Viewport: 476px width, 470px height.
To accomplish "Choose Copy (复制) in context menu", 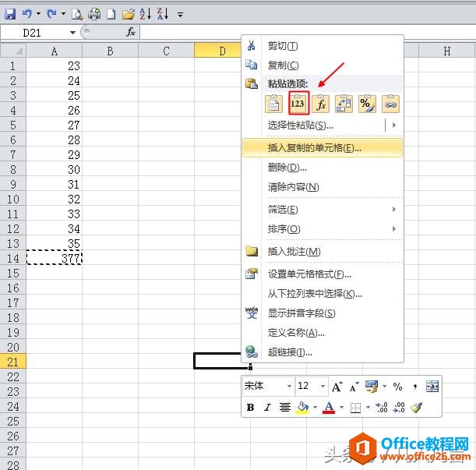I will (x=323, y=65).
